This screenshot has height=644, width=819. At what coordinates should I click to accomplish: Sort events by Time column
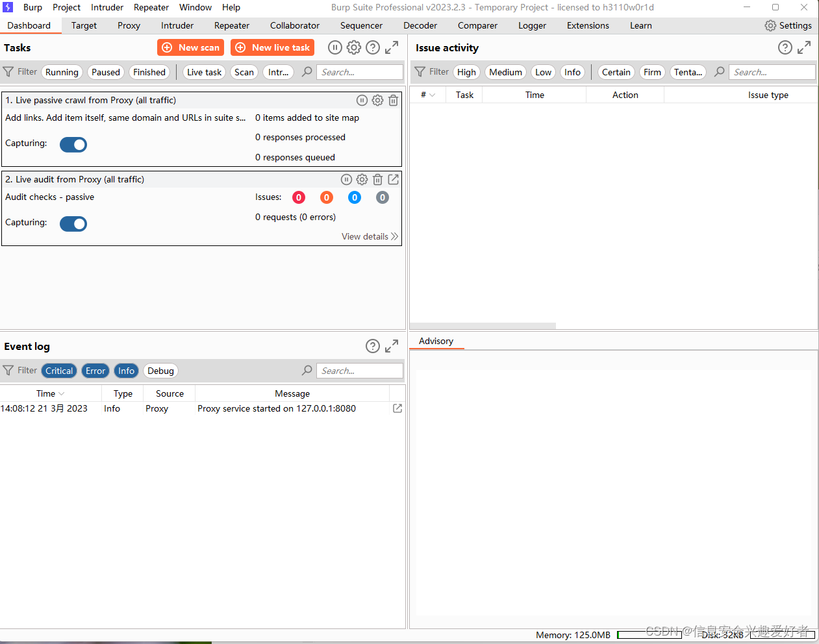click(x=51, y=393)
